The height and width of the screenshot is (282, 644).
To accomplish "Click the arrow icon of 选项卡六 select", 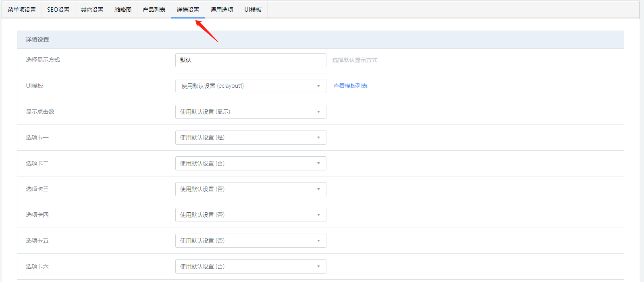I will tap(318, 266).
